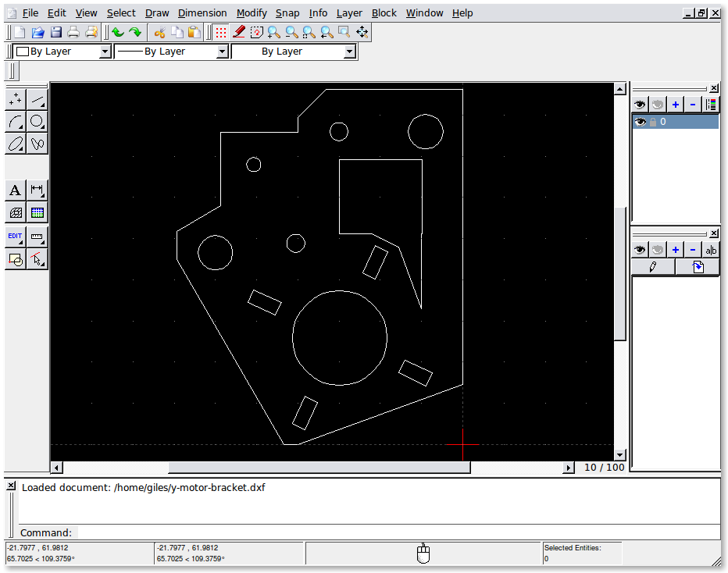Choose the Arc drawing tool

(x=16, y=121)
